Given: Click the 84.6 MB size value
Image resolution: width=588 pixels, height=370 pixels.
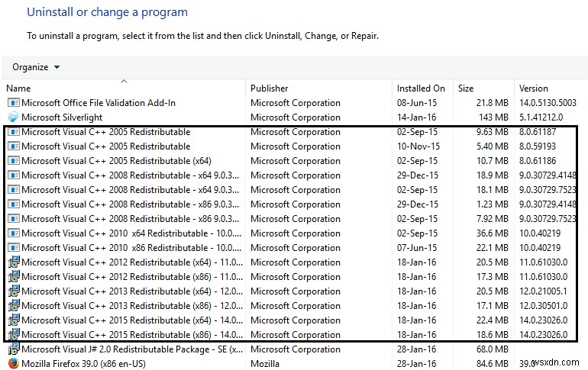Looking at the screenshot, I should pos(493,364).
